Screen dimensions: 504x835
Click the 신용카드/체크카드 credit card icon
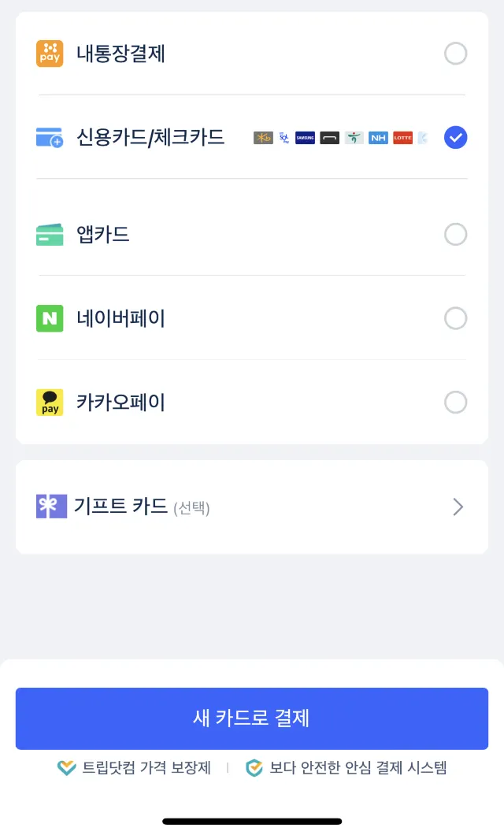click(x=48, y=137)
